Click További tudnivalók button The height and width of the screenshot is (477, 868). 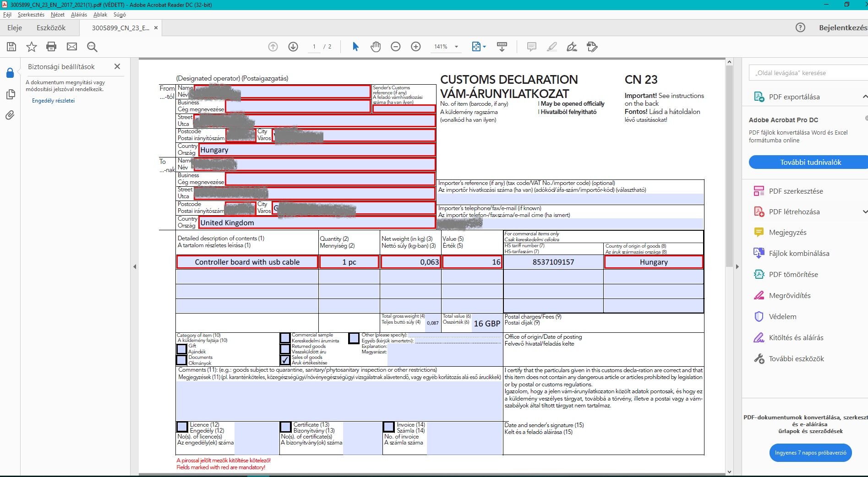[808, 162]
